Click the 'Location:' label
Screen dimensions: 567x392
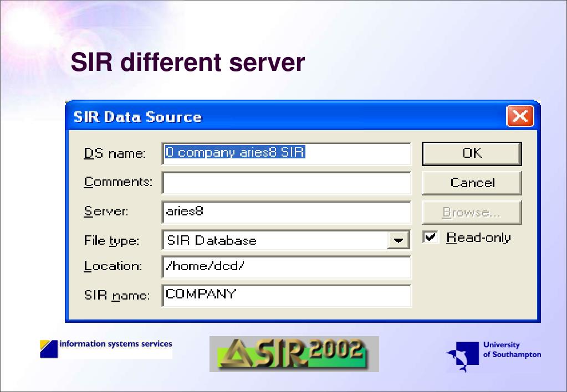(x=113, y=266)
